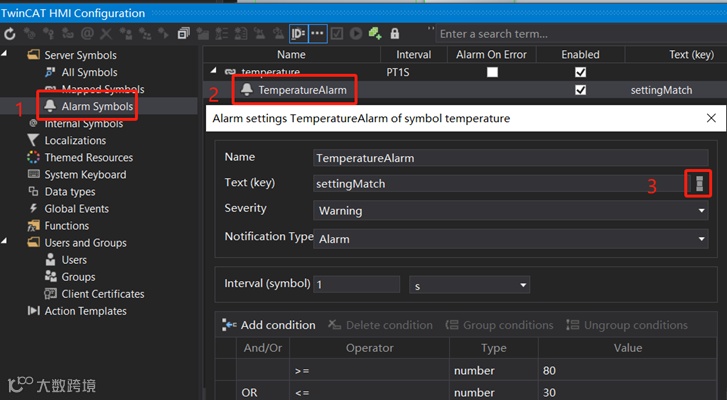Click the Type column header

pyautogui.click(x=493, y=348)
